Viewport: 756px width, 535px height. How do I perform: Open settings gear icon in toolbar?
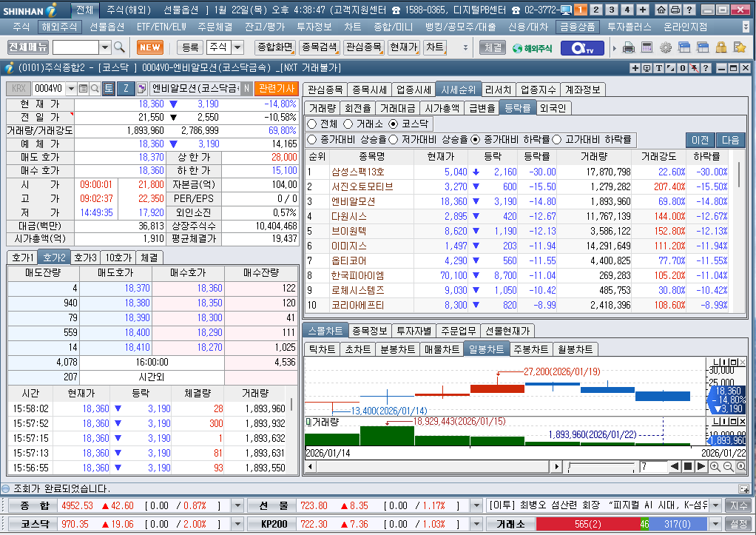(666, 47)
